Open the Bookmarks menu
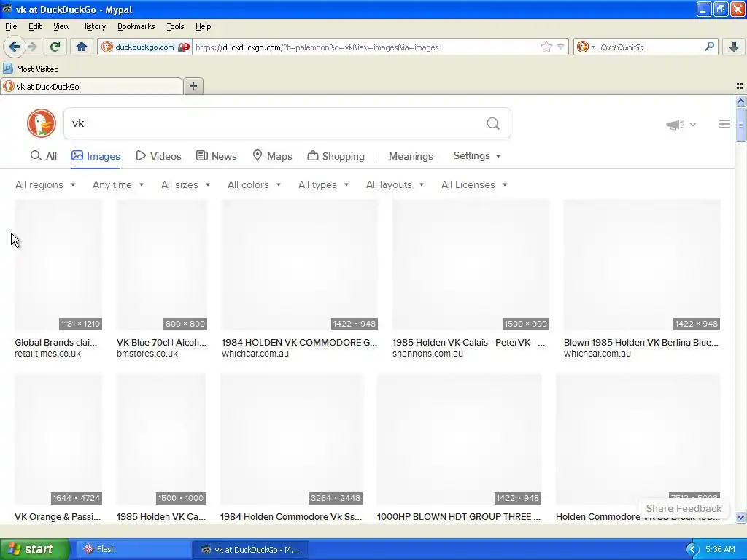 (136, 26)
